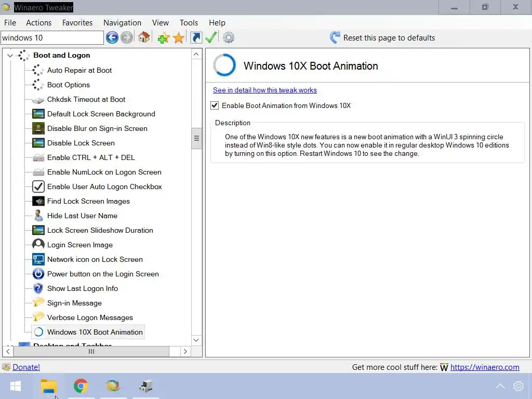The height and width of the screenshot is (399, 532).
Task: Click the Auto Repair at Boot icon
Action: click(38, 70)
